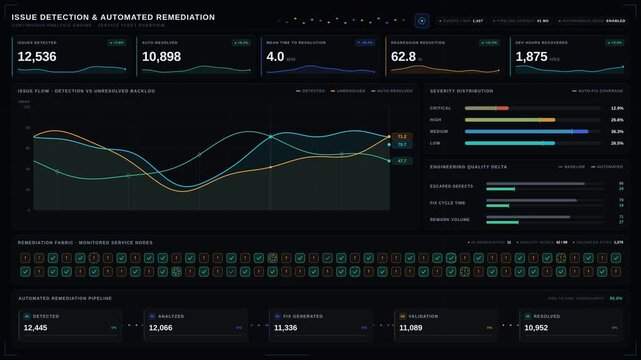
Task: Open the Validation 11,089 pipeline stage
Action: [446, 325]
